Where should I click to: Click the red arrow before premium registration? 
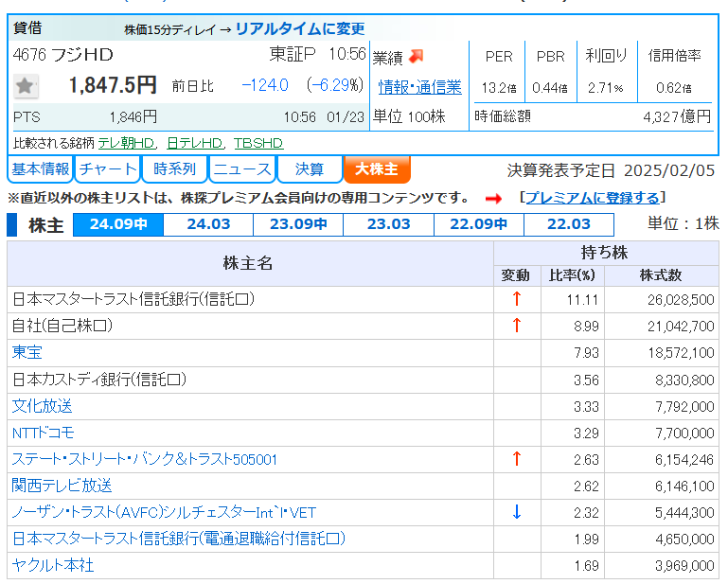click(x=493, y=199)
